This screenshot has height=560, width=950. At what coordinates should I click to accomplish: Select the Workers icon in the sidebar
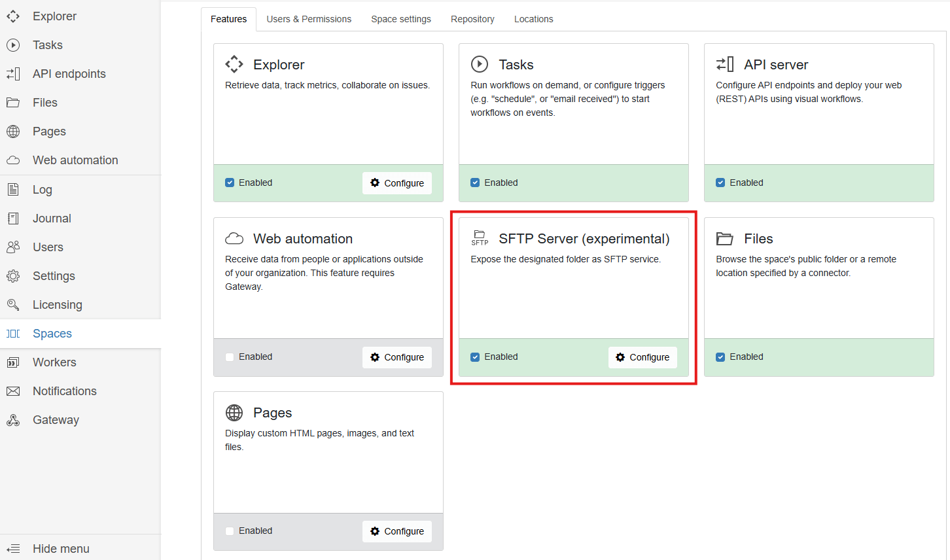point(13,362)
